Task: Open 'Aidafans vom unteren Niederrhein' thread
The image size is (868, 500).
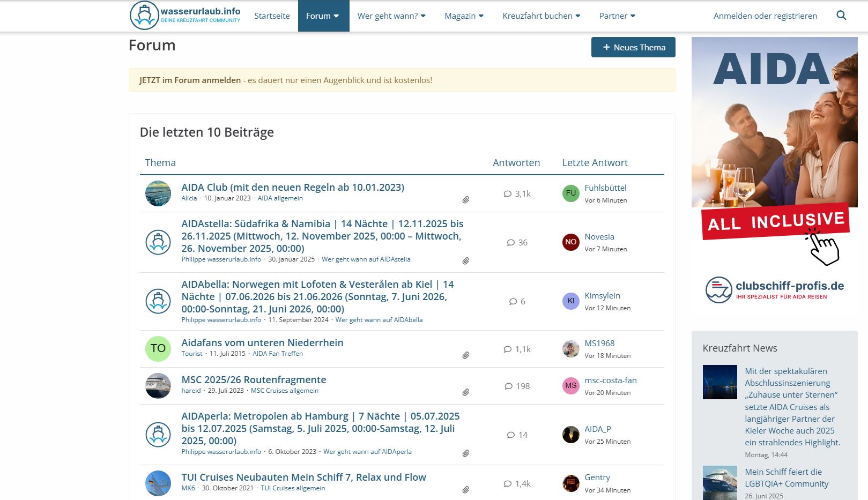Action: coord(262,342)
